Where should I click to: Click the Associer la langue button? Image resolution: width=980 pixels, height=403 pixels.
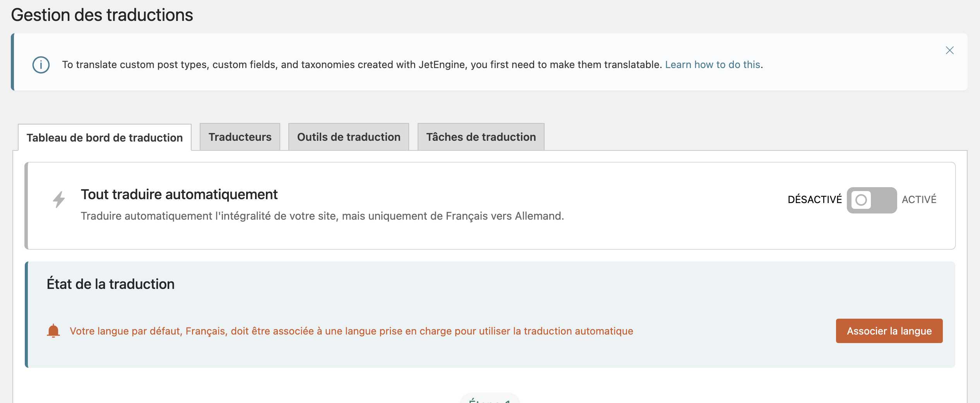(x=889, y=331)
